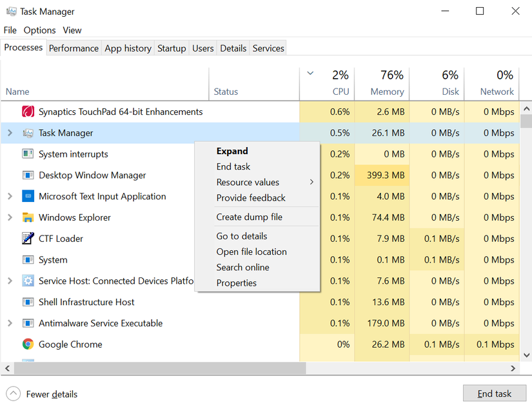
Task: Open the Options menu
Action: coord(39,30)
